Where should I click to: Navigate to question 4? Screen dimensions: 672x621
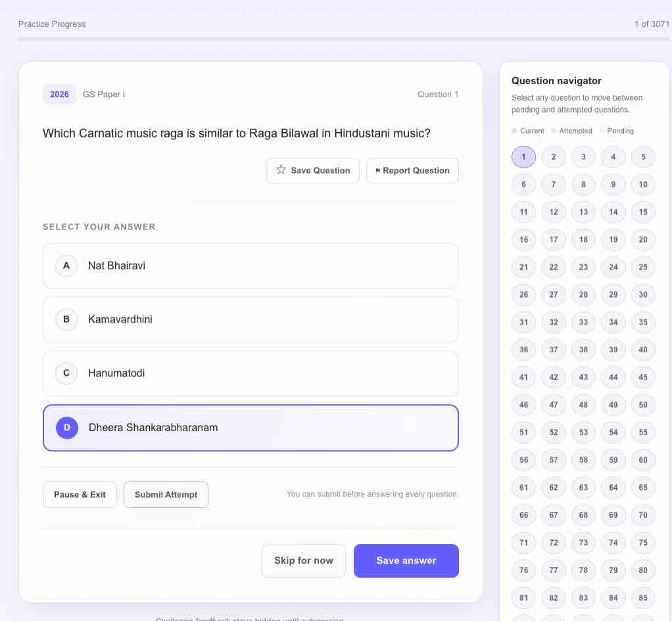tap(613, 157)
